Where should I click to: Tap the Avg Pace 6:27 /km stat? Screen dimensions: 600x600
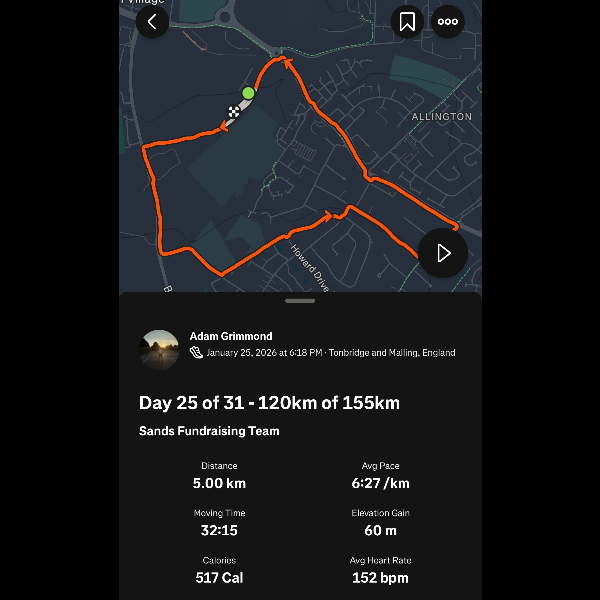(380, 475)
